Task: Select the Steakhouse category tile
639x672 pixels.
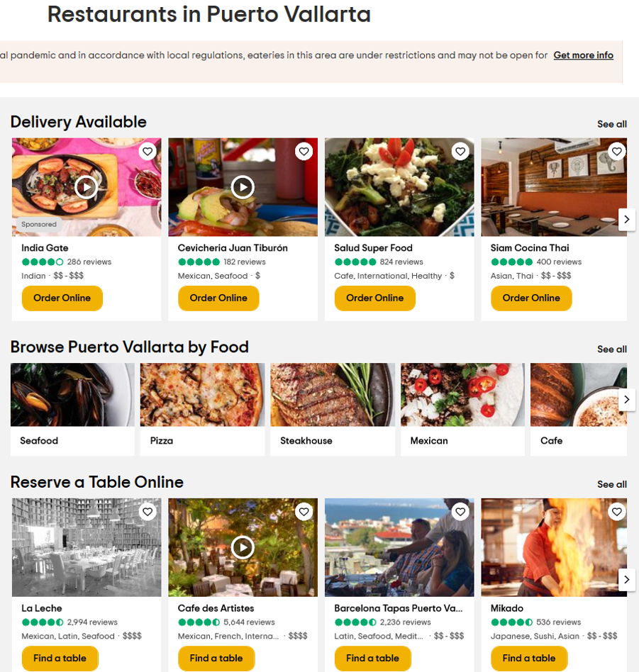Action: pyautogui.click(x=333, y=409)
